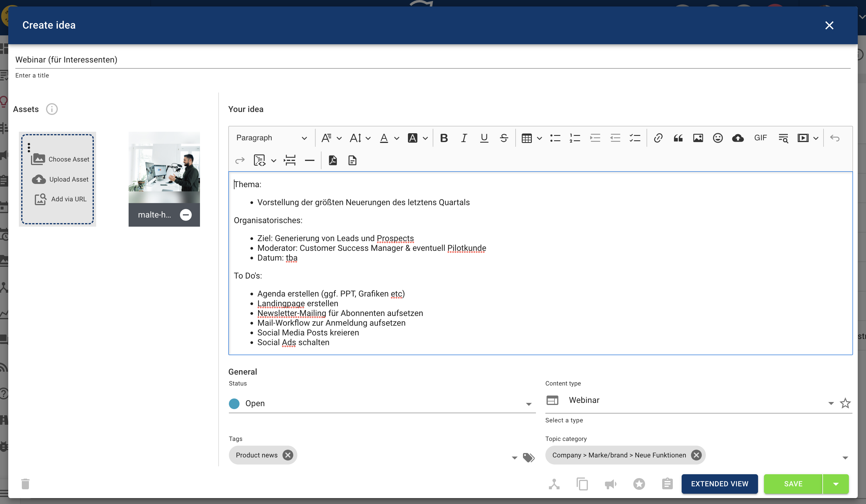Save the idea
866x504 pixels.
click(x=793, y=484)
